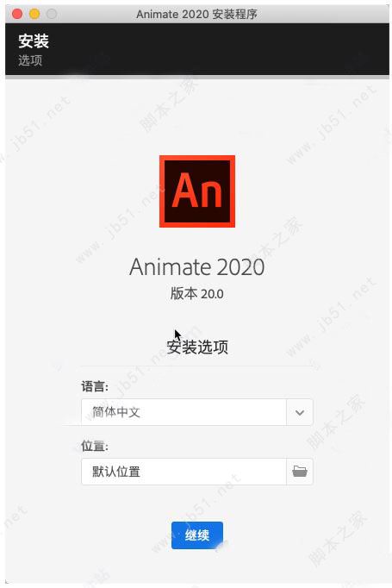392x588 pixels.
Task: Click the 默认位置 location field
Action: click(184, 472)
